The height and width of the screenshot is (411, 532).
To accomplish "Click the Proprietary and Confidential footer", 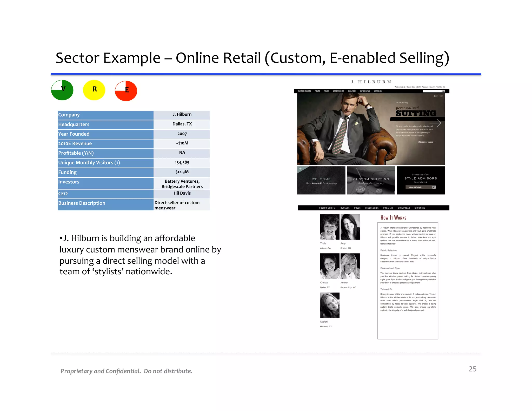I will coord(127,371).
